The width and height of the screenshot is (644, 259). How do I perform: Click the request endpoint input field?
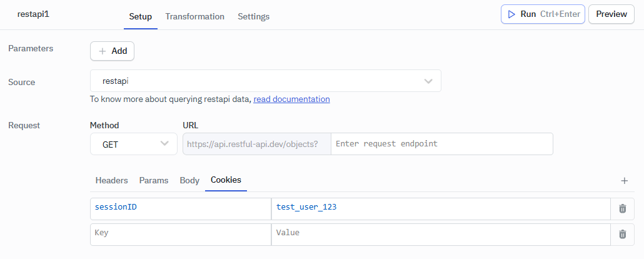[x=441, y=144]
